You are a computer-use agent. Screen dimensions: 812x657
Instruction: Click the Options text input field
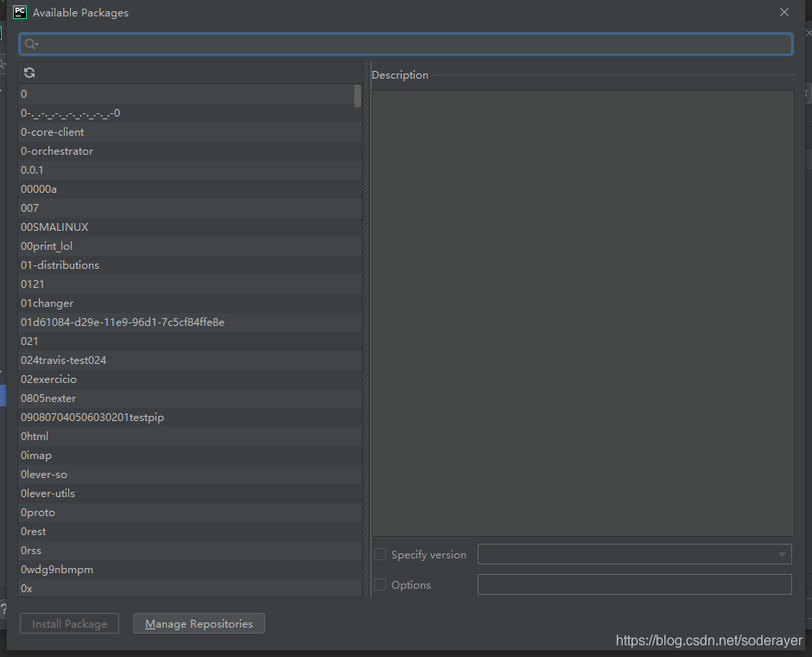tap(634, 584)
